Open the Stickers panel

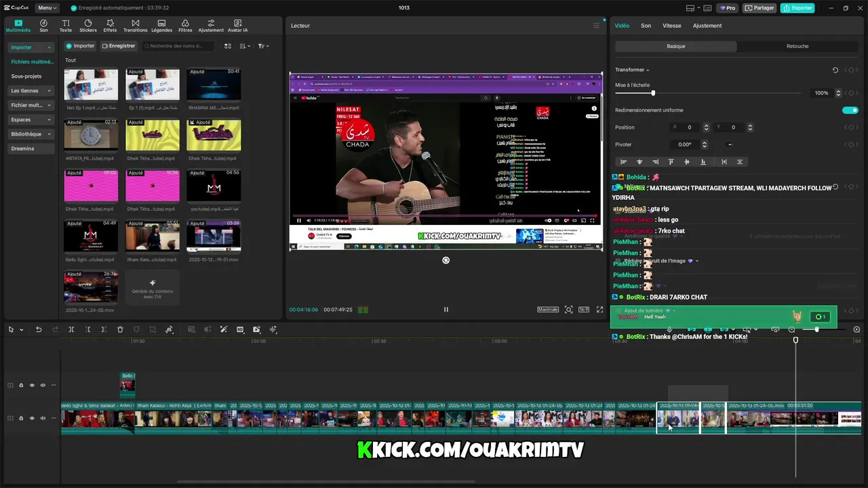pos(87,26)
